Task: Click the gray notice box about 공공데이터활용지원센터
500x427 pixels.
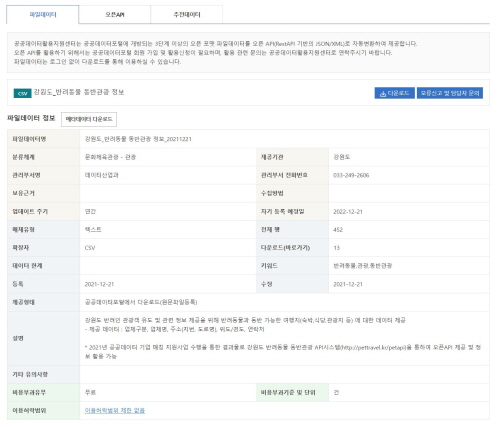Action: coord(248,53)
